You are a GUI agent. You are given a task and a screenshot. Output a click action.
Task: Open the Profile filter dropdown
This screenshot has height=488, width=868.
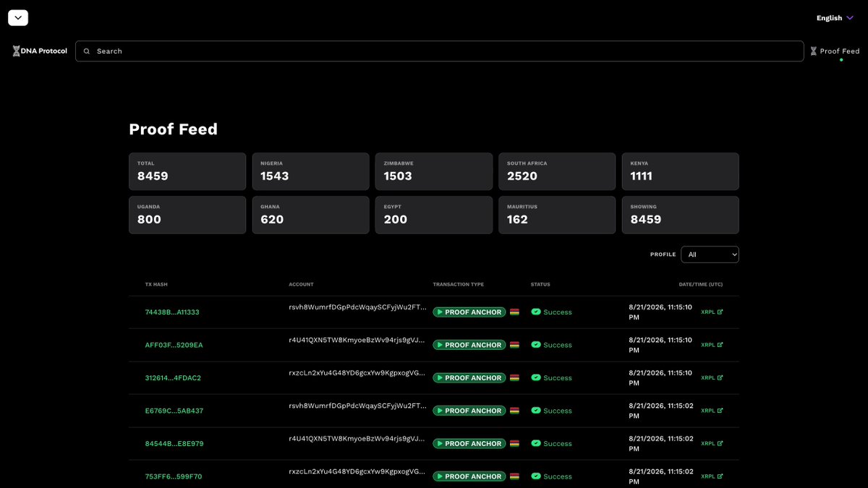click(x=710, y=254)
